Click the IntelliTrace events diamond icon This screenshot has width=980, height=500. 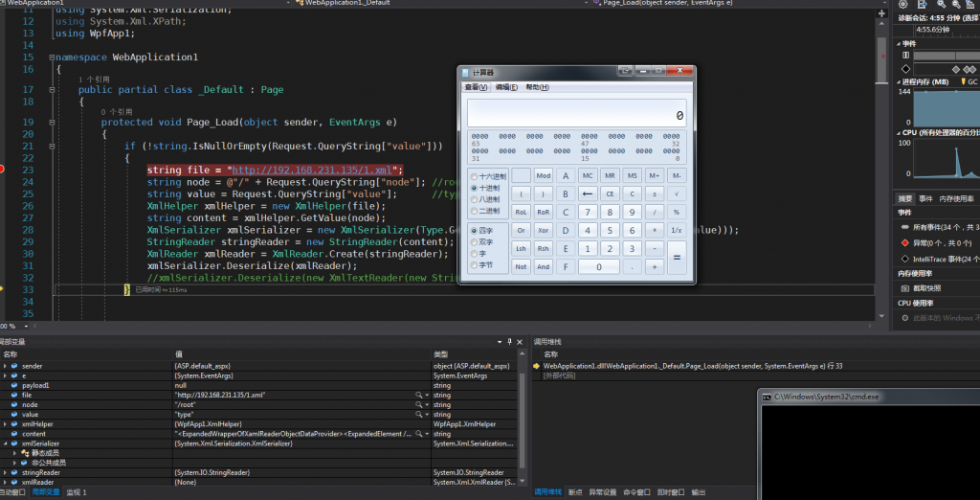pos(905,259)
